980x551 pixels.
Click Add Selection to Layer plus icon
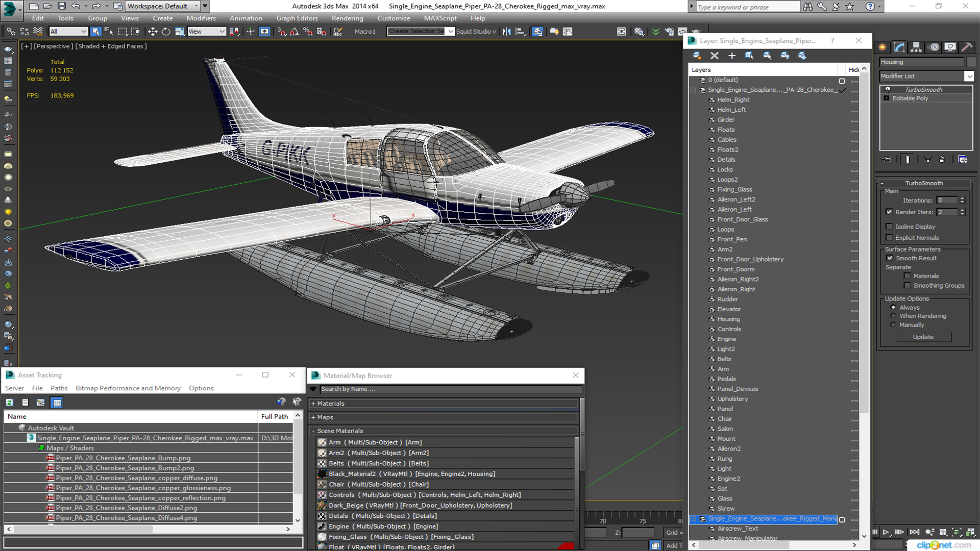(732, 56)
